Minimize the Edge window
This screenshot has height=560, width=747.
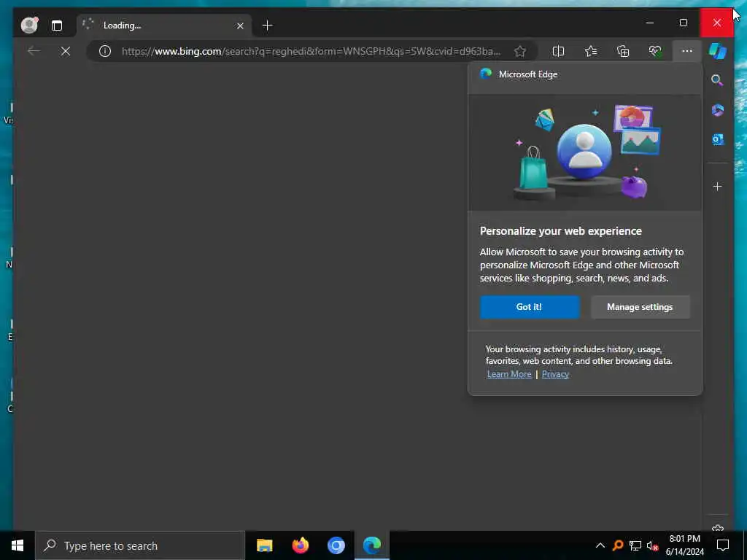pyautogui.click(x=649, y=23)
